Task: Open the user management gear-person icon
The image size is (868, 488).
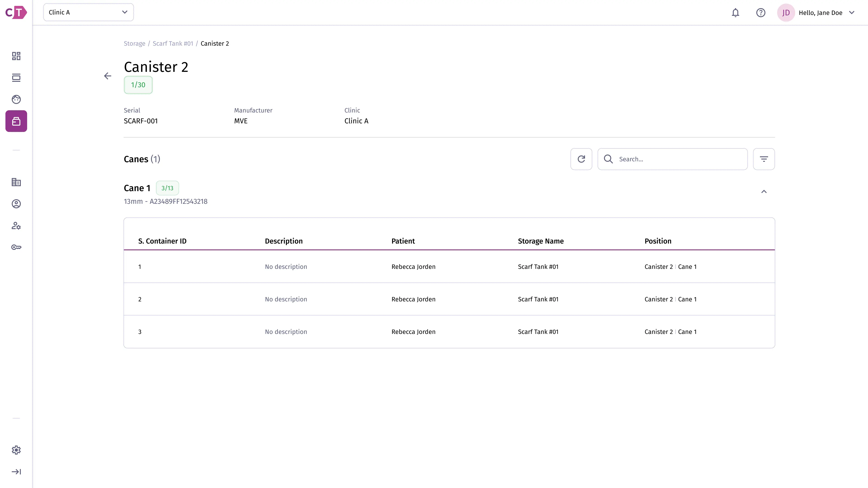Action: click(x=16, y=226)
